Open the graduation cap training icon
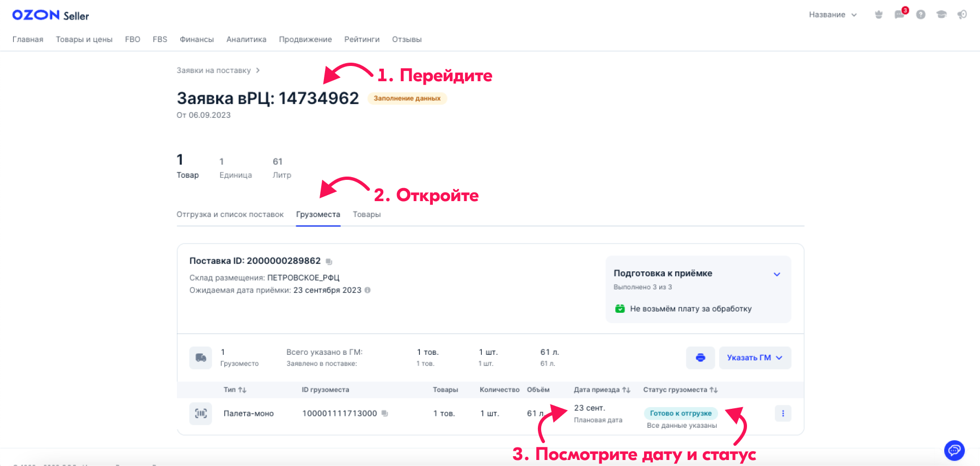The width and height of the screenshot is (980, 466). click(941, 15)
